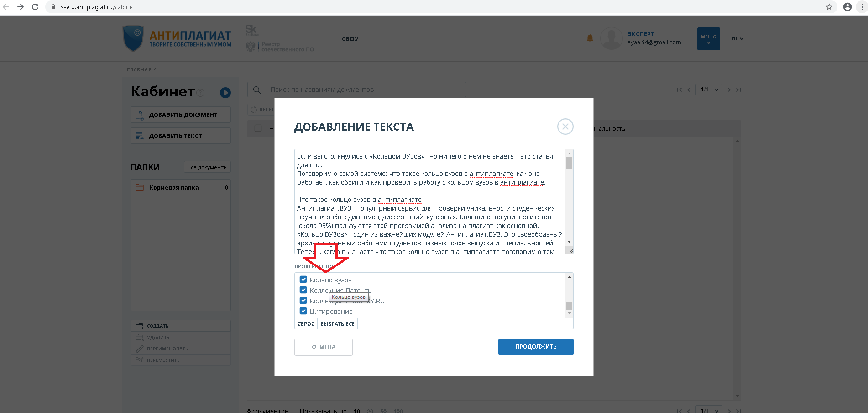Click inside the text area with pasted text
The image size is (868, 413).
[430, 201]
